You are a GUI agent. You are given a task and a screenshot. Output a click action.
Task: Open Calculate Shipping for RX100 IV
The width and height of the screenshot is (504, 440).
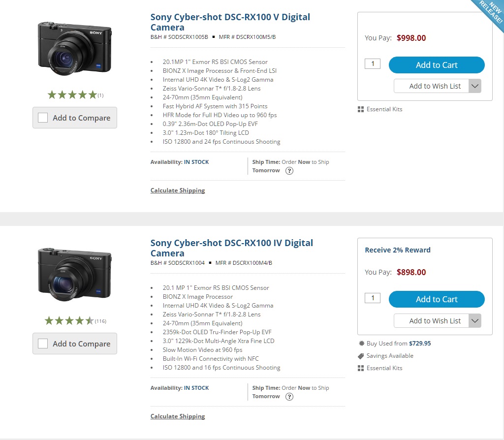[178, 416]
